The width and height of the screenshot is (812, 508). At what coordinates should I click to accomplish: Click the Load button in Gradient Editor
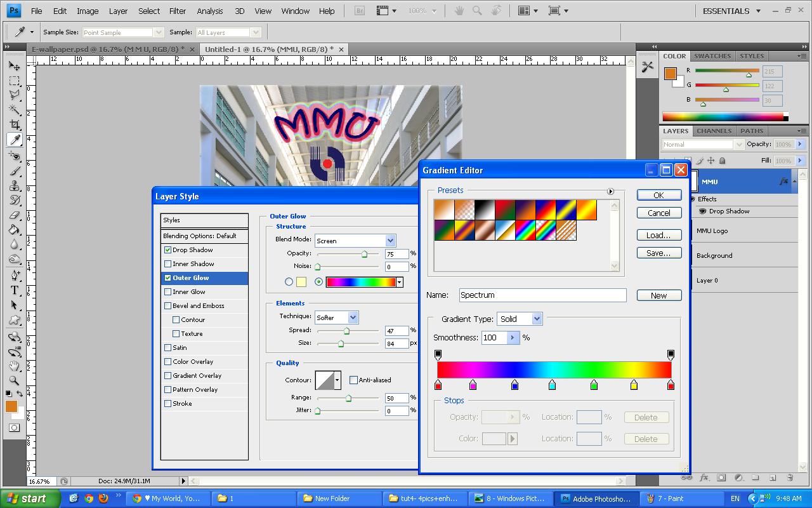pyautogui.click(x=658, y=234)
